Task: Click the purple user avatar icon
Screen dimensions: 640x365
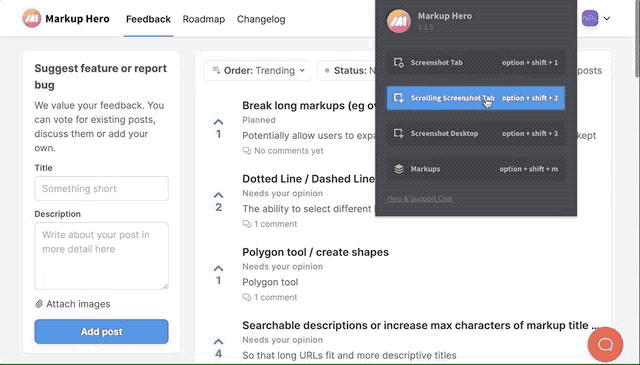Action: (589, 18)
